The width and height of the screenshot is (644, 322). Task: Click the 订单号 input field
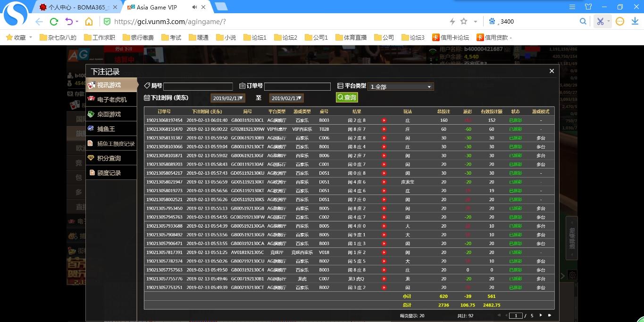297,87
